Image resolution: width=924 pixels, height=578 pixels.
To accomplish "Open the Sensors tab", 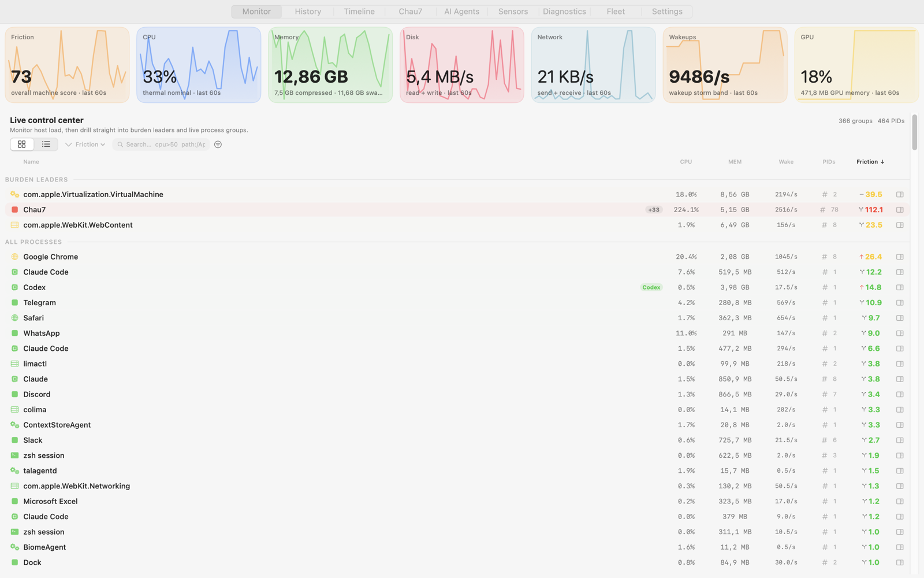I will click(513, 12).
